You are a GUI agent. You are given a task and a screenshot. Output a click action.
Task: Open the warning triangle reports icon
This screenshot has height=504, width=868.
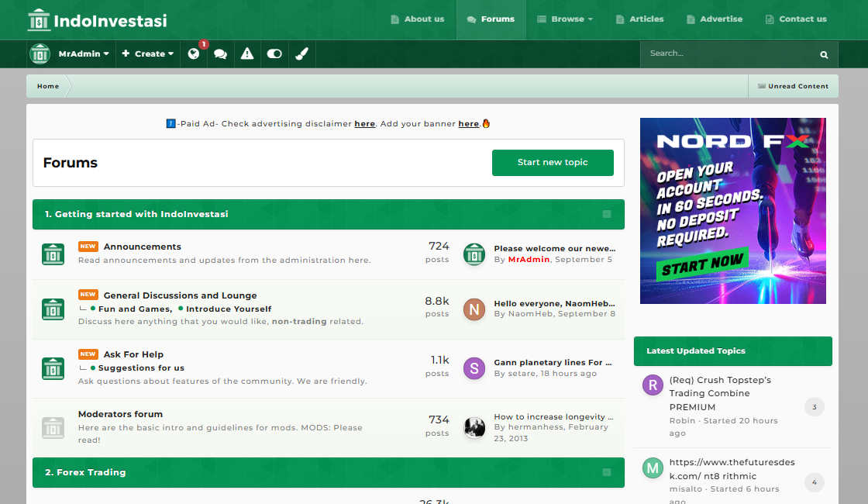pyautogui.click(x=247, y=54)
